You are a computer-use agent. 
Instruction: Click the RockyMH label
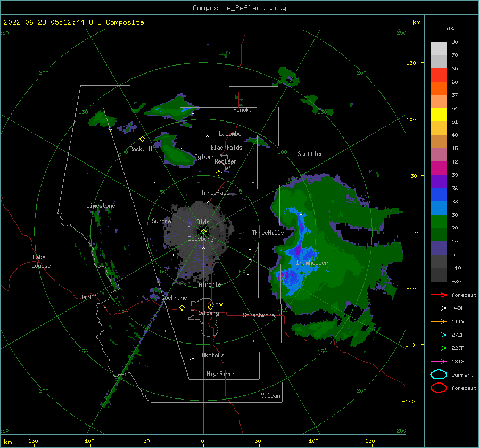click(141, 149)
